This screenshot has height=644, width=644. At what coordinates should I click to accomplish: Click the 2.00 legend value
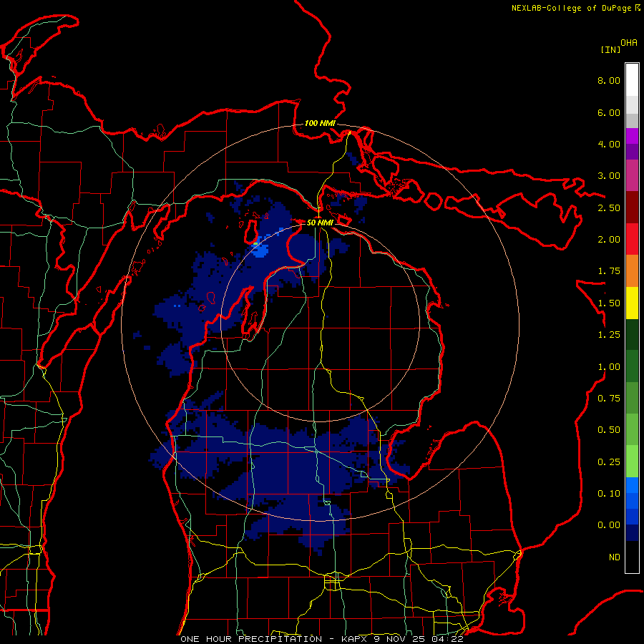pyautogui.click(x=609, y=240)
